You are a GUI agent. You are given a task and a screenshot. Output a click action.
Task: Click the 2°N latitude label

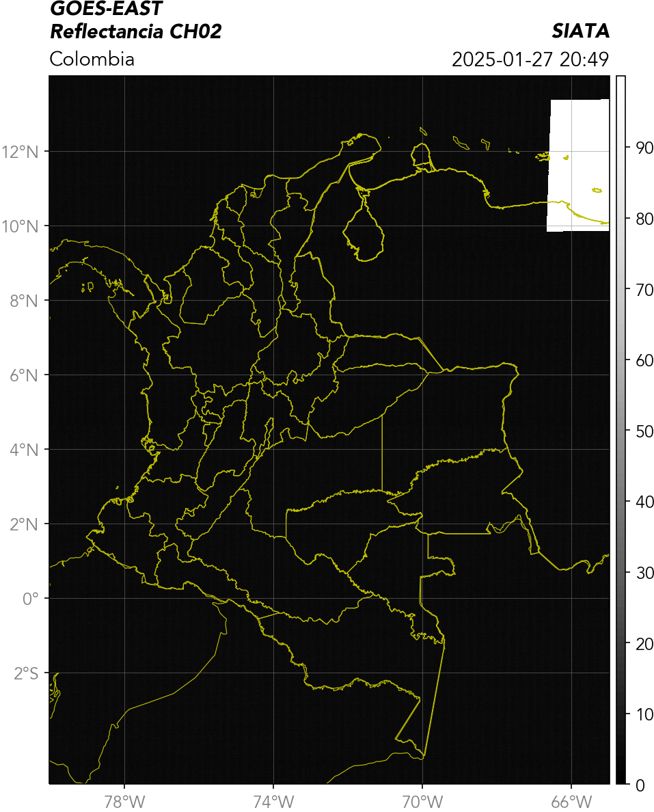coord(24,525)
